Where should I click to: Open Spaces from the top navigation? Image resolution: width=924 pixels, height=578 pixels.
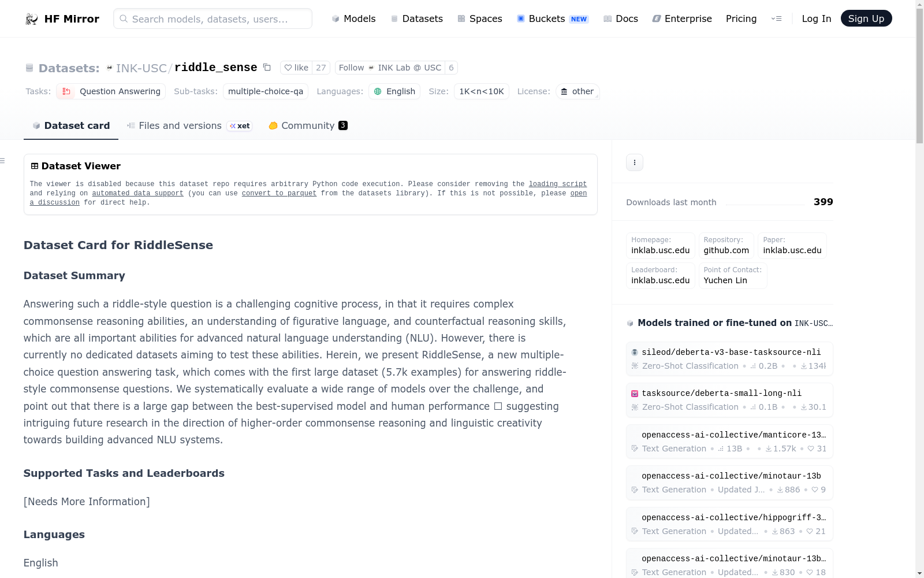480,18
